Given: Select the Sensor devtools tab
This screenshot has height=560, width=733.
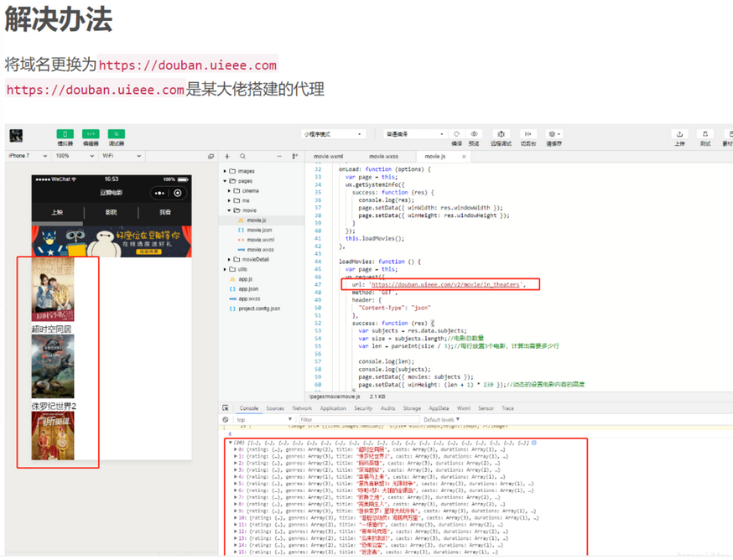Looking at the screenshot, I should pyautogui.click(x=486, y=408).
